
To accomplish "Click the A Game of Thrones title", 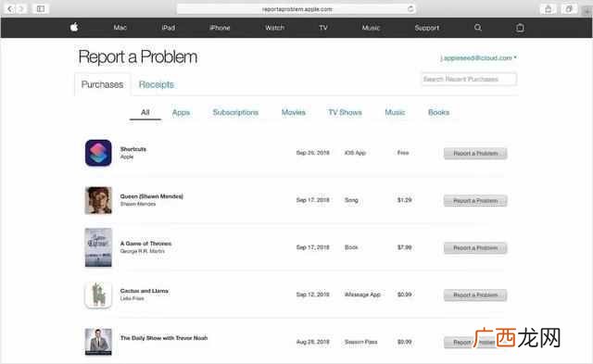I will click(x=146, y=244).
